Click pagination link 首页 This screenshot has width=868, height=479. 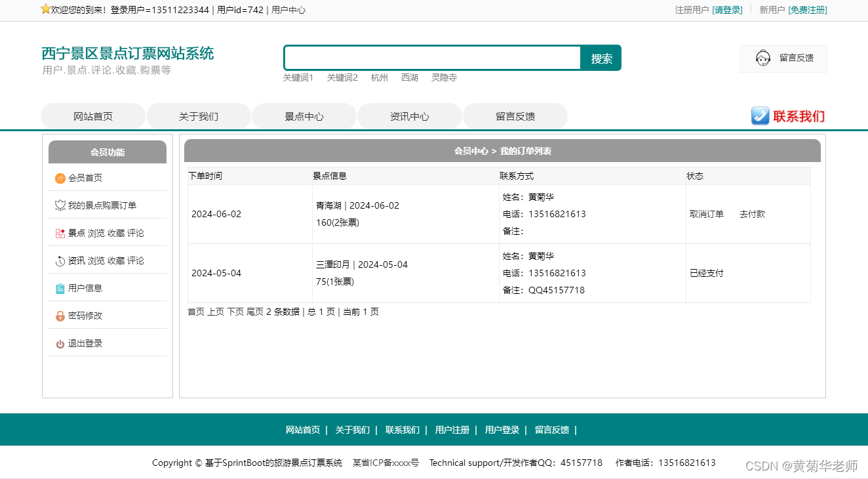(x=196, y=312)
